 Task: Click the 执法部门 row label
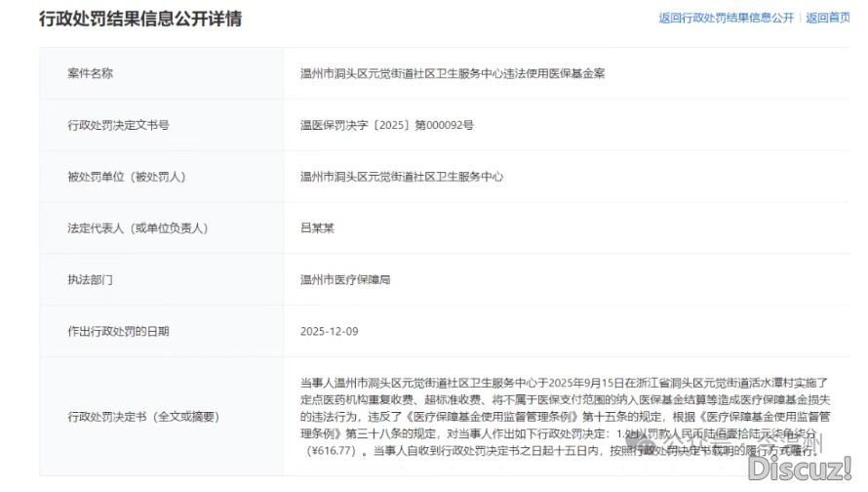90,280
